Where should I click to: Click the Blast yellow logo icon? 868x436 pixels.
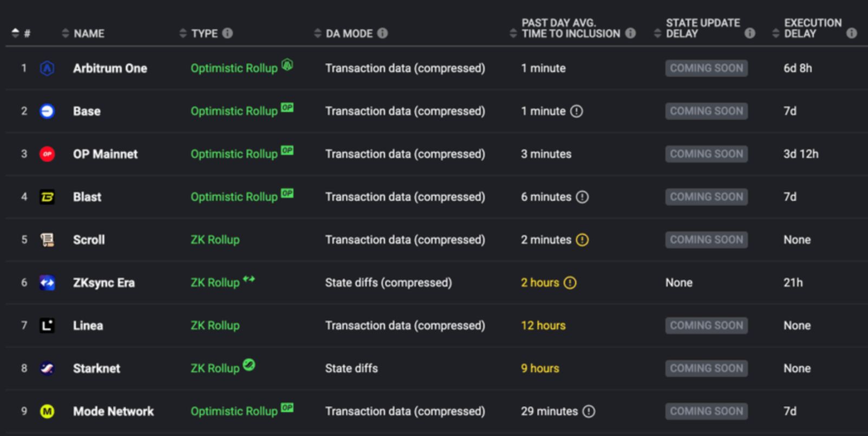[47, 197]
